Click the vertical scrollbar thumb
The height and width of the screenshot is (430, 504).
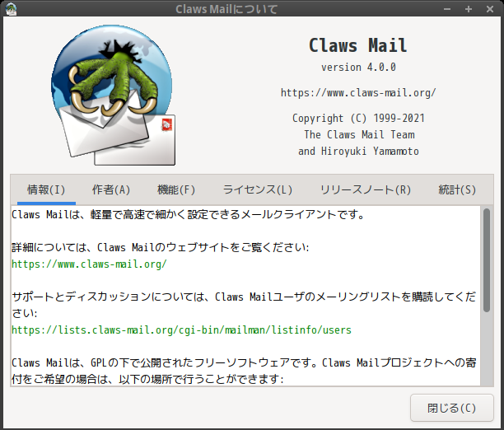pyautogui.click(x=487, y=259)
